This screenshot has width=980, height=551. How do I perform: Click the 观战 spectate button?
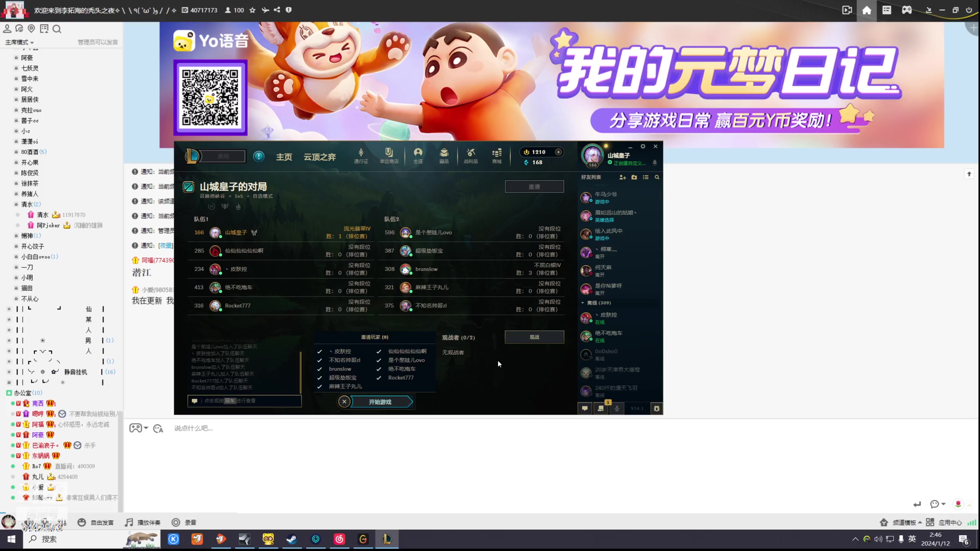point(534,337)
